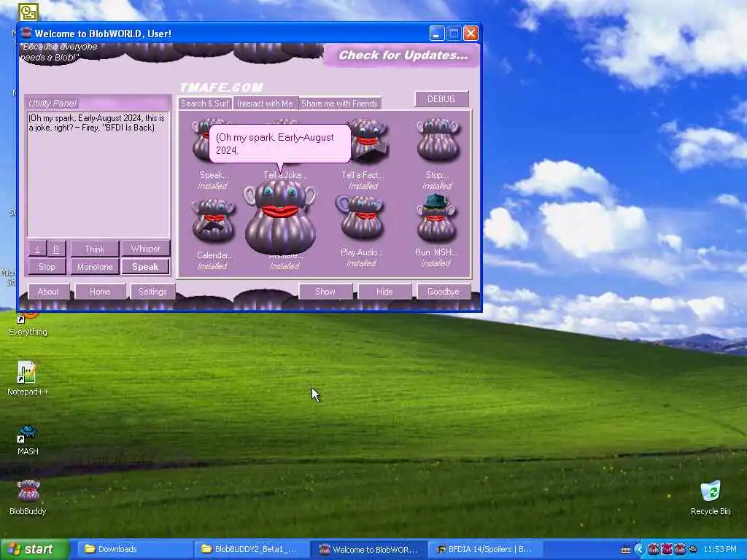Switch to the Interact with Me tab

point(266,104)
